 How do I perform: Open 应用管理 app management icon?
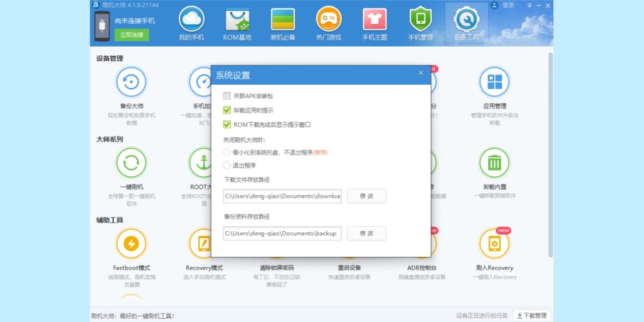(494, 82)
